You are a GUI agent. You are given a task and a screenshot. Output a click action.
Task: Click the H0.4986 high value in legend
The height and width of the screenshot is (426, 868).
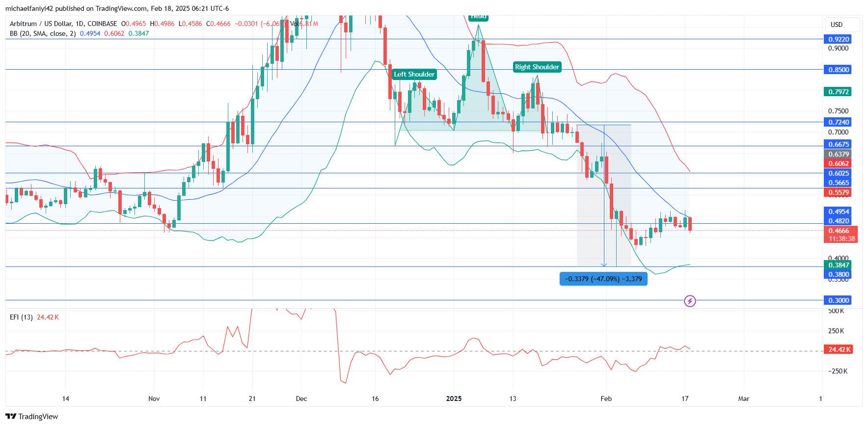162,24
